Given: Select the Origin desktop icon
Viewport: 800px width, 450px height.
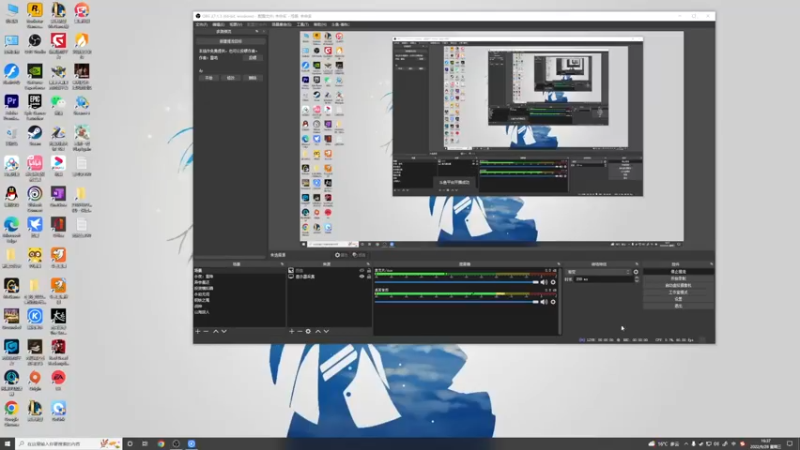Looking at the screenshot, I should (x=35, y=381).
